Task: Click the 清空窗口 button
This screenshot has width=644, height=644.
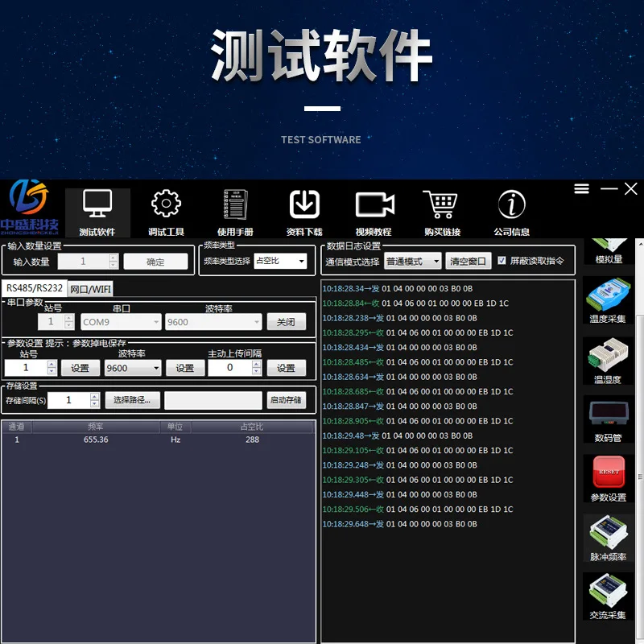Action: (x=469, y=261)
